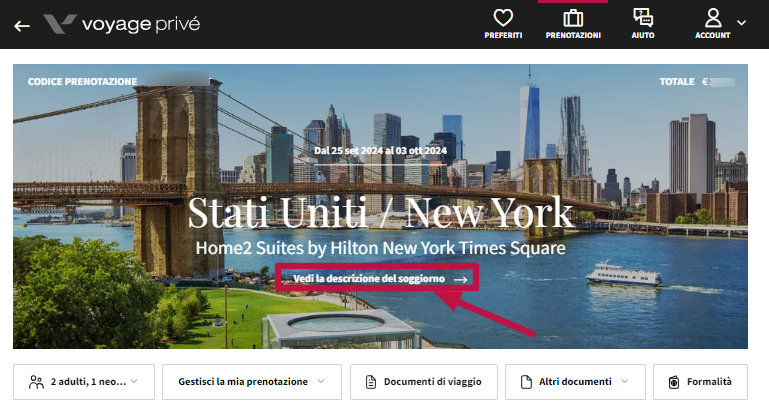The height and width of the screenshot is (416, 769).
Task: Click the TOTALE price label
Action: [677, 81]
